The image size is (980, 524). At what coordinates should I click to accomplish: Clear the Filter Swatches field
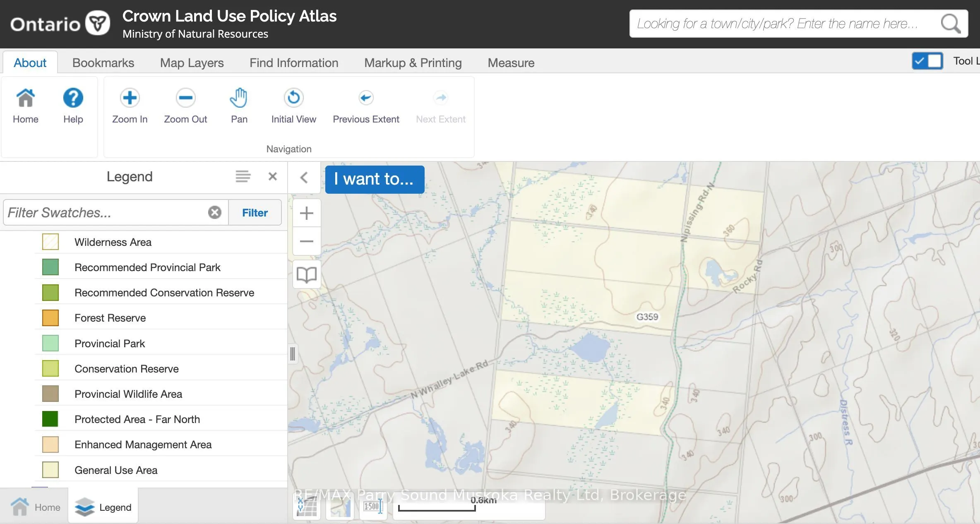tap(214, 212)
